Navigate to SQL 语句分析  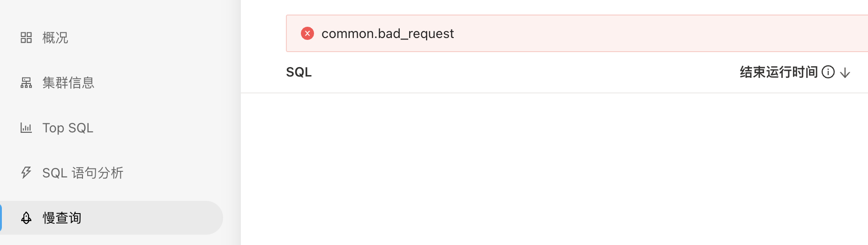[x=83, y=173]
